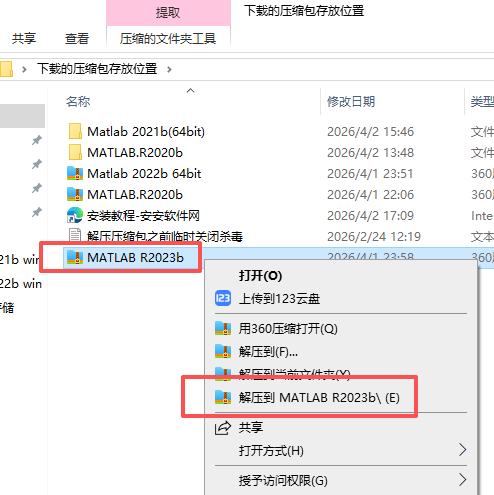Click the date 2026/4/2 17:09
Image resolution: width=494 pixels, height=495 pixels.
point(370,216)
